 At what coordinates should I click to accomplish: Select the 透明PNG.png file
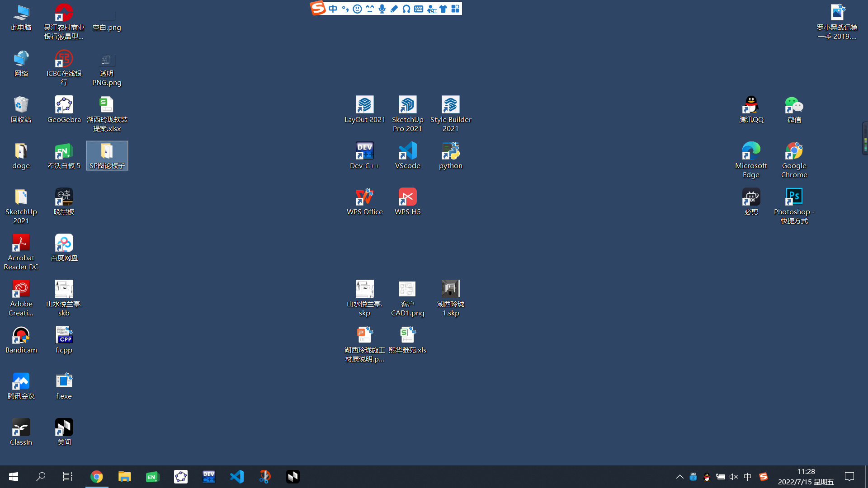(107, 69)
